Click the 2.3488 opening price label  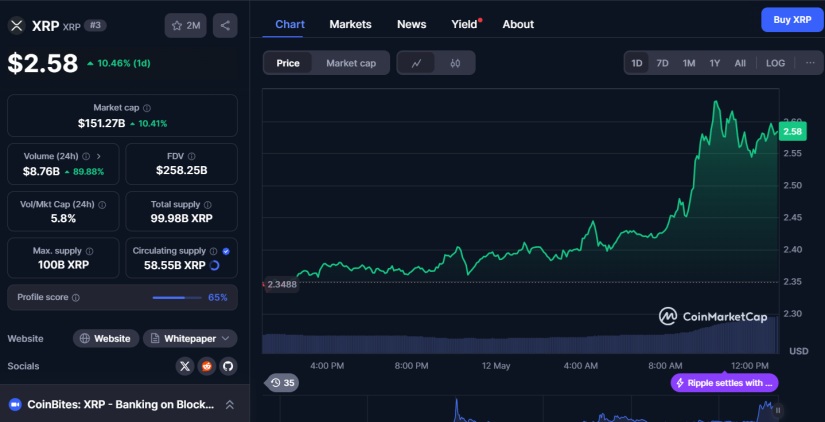[281, 285]
